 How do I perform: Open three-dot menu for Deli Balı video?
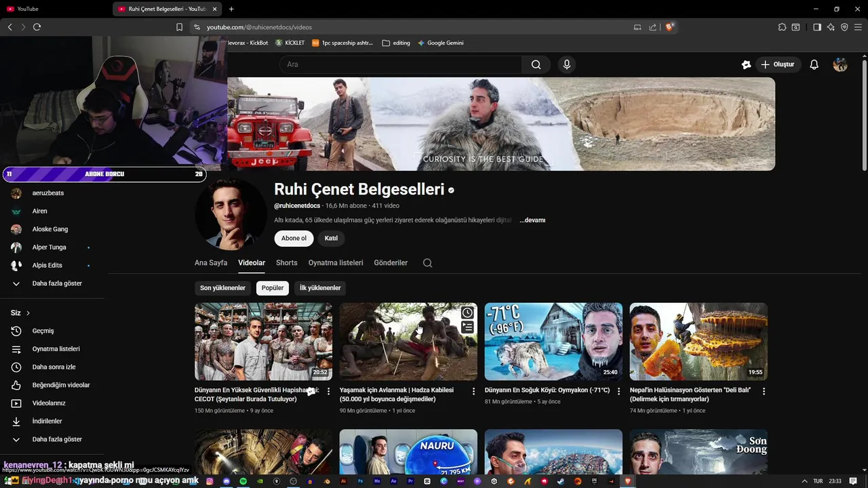coord(764,391)
